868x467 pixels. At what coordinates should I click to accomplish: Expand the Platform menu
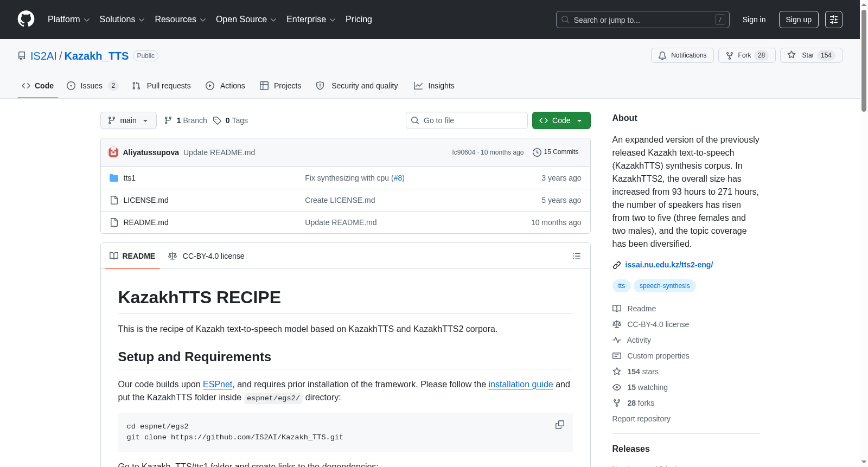click(68, 20)
